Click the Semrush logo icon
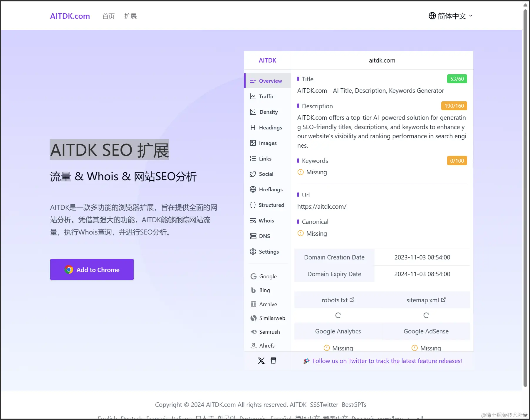The width and height of the screenshot is (530, 420). click(253, 332)
